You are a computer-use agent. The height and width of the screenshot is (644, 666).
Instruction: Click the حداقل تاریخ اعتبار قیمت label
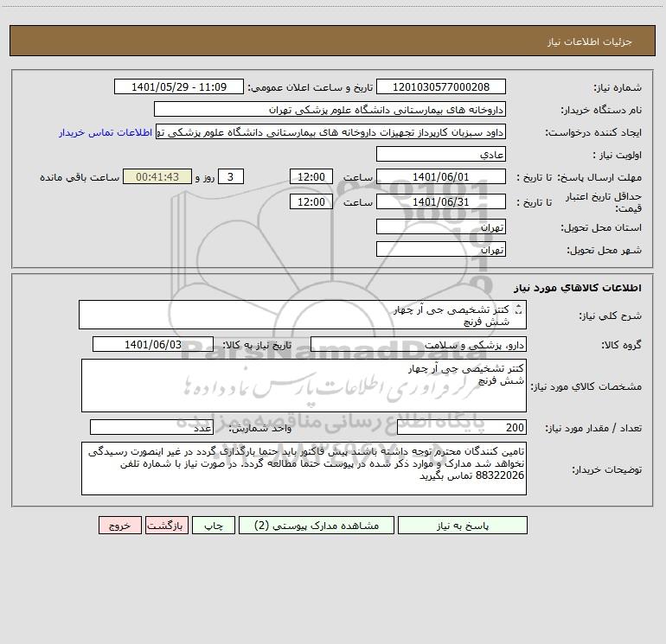click(x=603, y=202)
